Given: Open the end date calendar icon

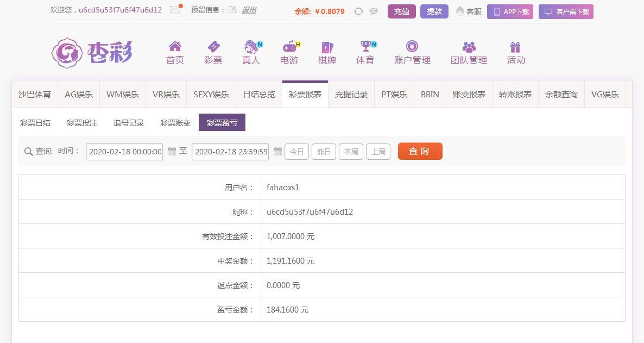Looking at the screenshot, I should point(277,151).
